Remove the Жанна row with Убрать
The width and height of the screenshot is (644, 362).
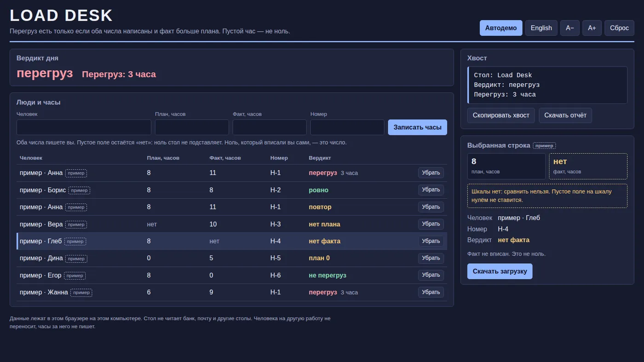pyautogui.click(x=431, y=292)
